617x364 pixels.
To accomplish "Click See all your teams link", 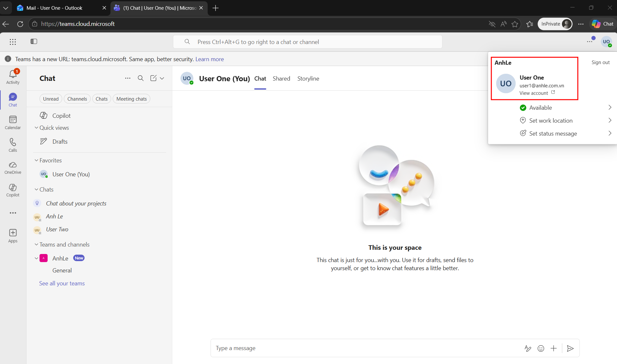I will click(x=62, y=283).
